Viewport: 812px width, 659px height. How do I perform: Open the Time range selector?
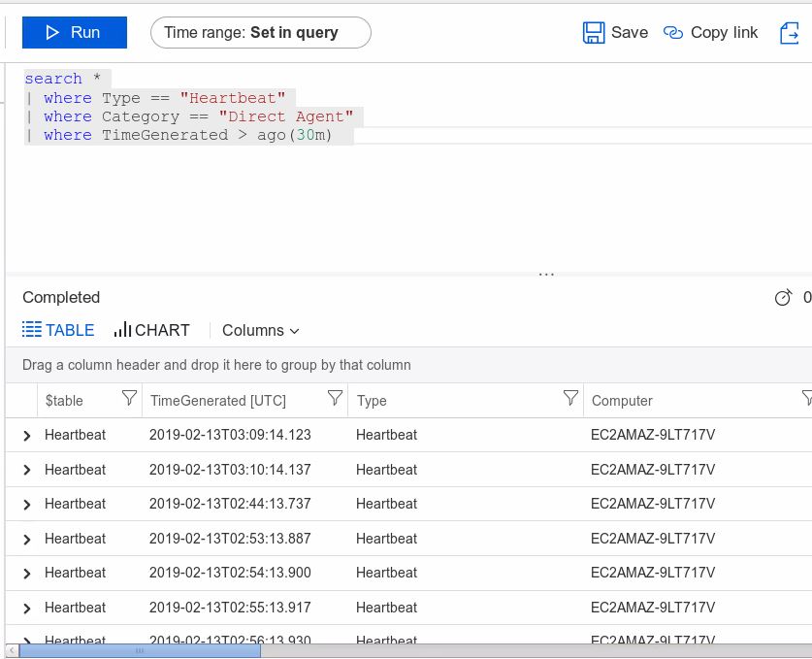(x=260, y=32)
